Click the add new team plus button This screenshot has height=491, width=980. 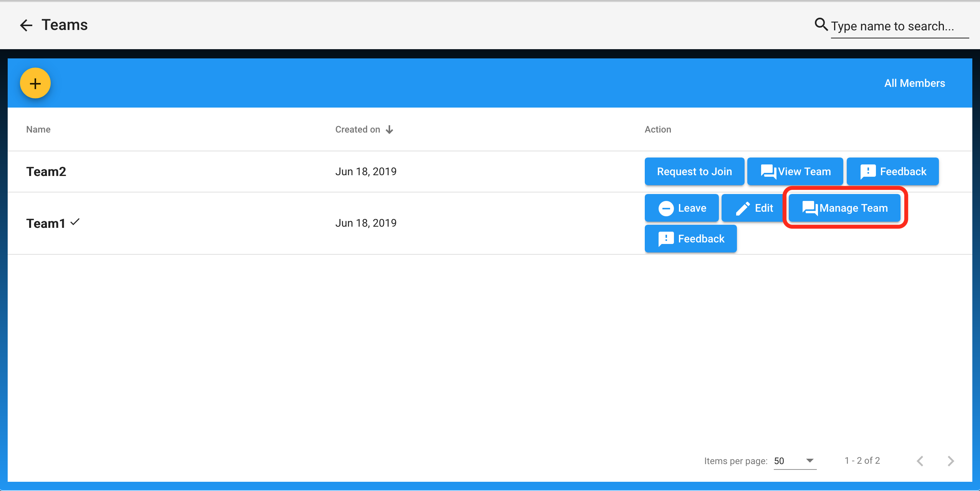[x=36, y=82]
